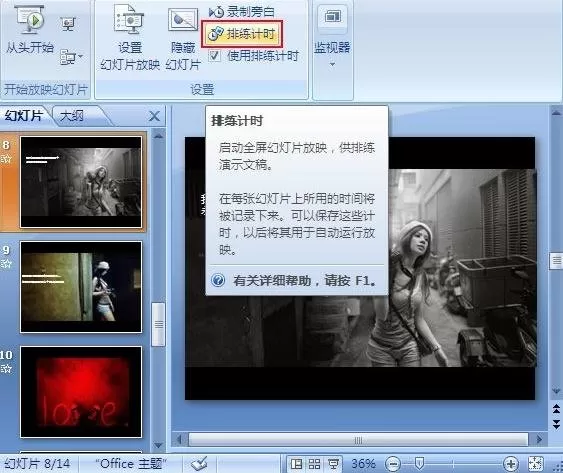Switch to 大纲 outline tab

pyautogui.click(x=72, y=116)
